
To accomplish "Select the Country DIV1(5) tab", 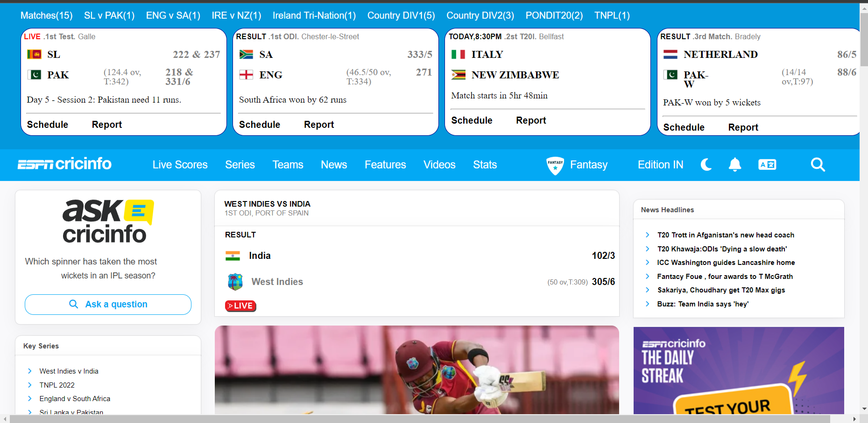I will [x=401, y=15].
